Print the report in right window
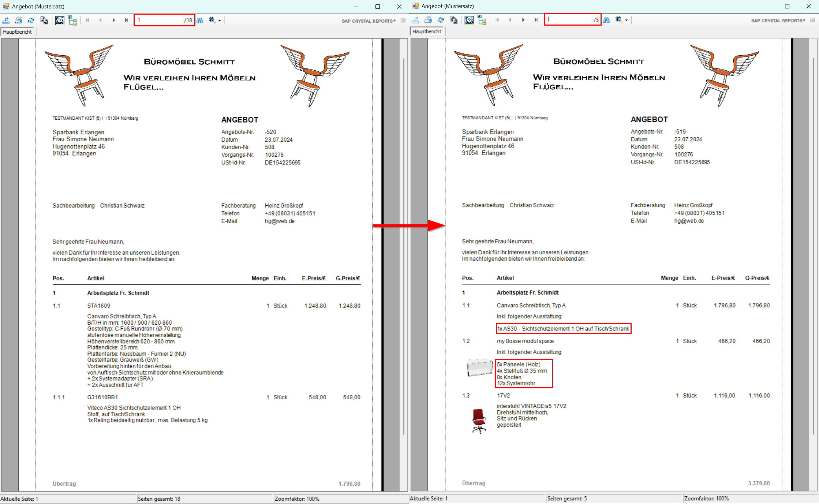The image size is (819, 504). (x=428, y=20)
